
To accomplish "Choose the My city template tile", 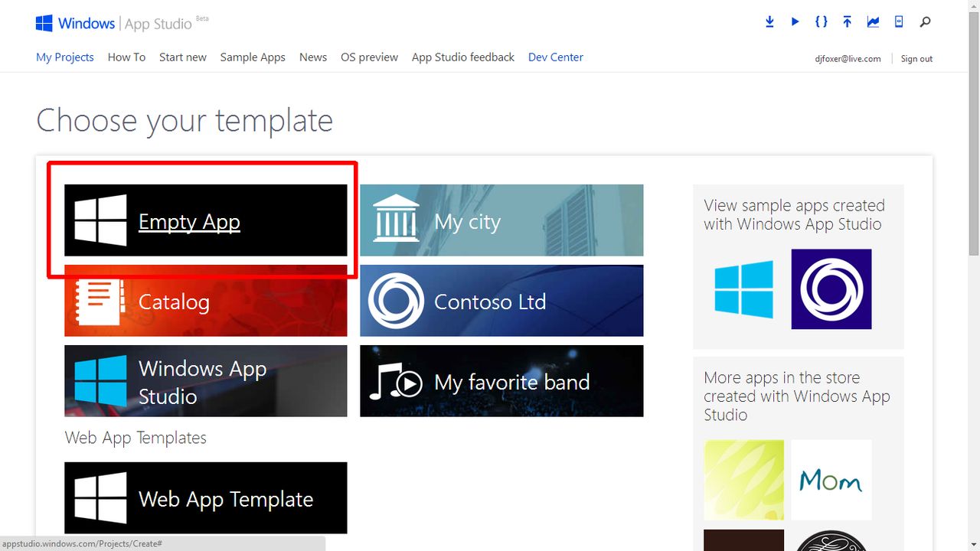I will coord(501,220).
